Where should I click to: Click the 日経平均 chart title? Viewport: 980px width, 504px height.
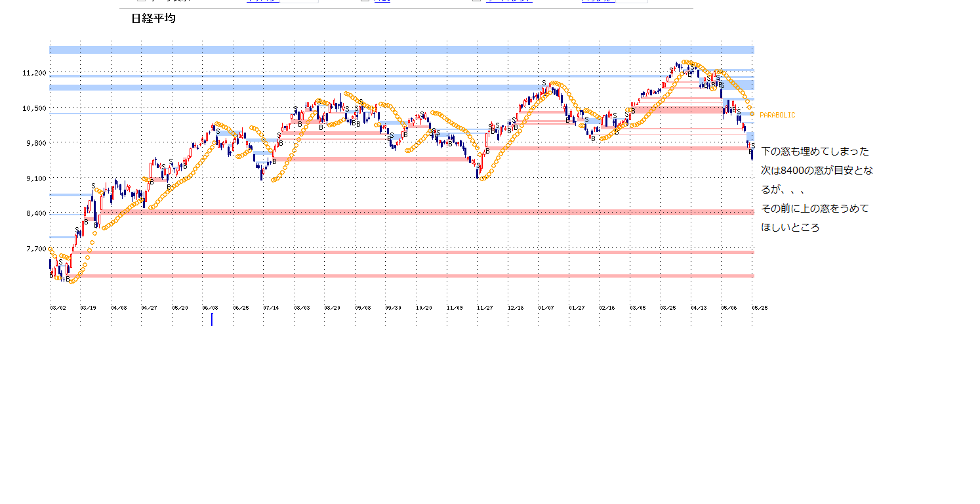pos(153,19)
